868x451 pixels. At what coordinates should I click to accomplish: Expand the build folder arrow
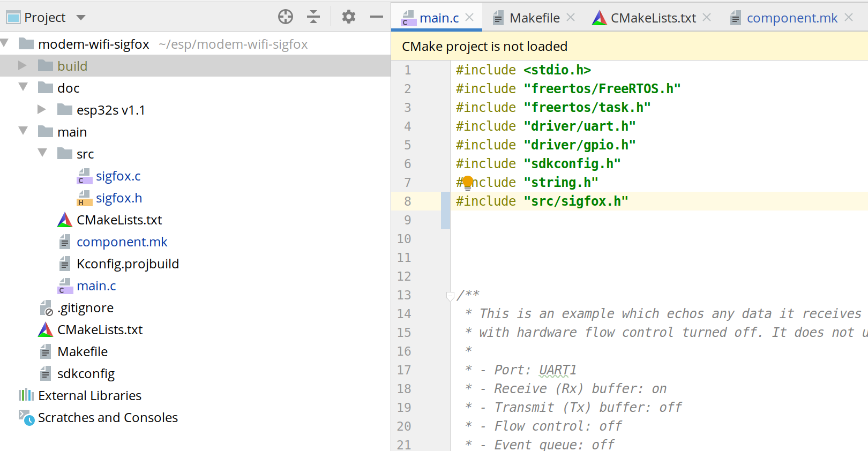(23, 65)
